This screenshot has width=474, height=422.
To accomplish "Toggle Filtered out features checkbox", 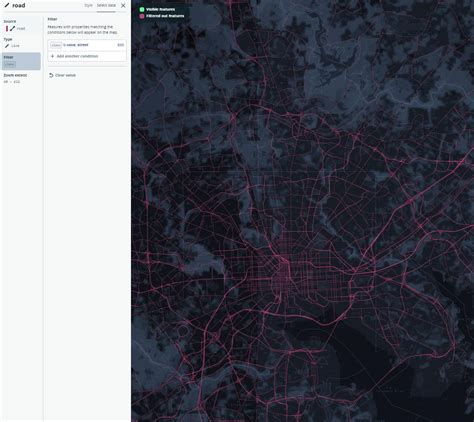I will [142, 16].
